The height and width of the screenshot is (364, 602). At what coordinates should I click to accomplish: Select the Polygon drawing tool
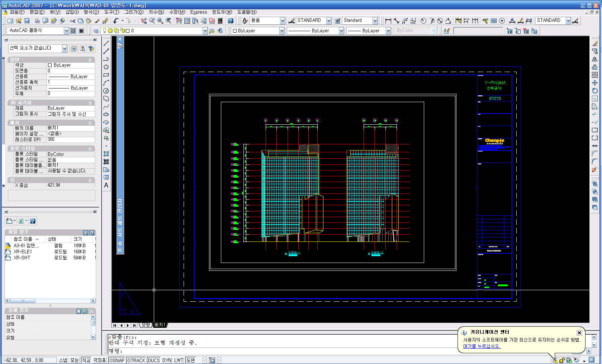[x=106, y=67]
